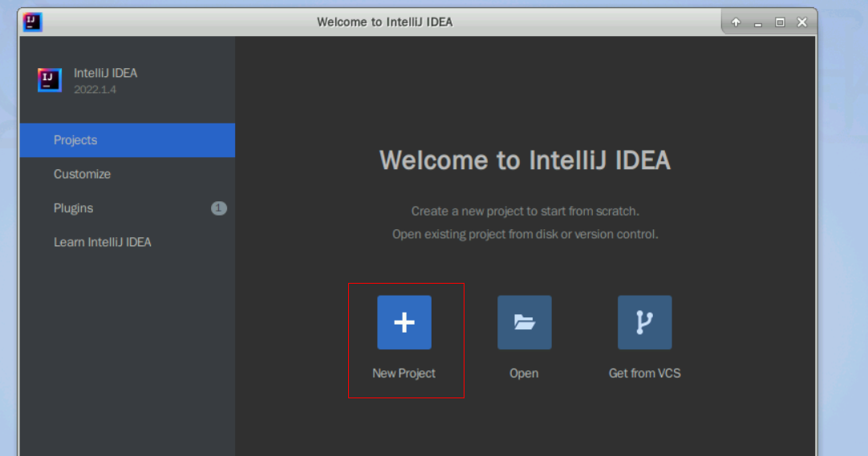The height and width of the screenshot is (456, 868).
Task: Open window menu via title bar IntelliJ icon
Action: (33, 22)
